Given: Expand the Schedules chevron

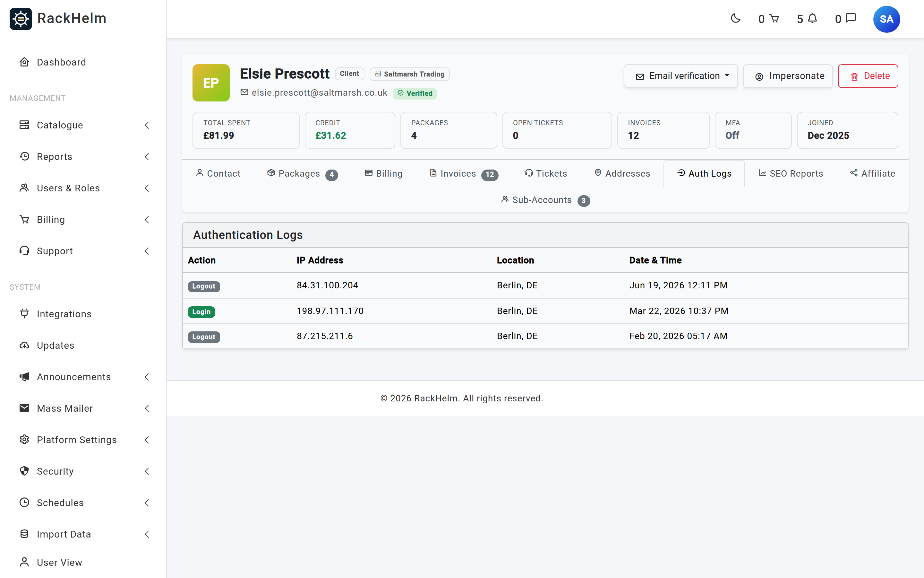Looking at the screenshot, I should point(147,503).
